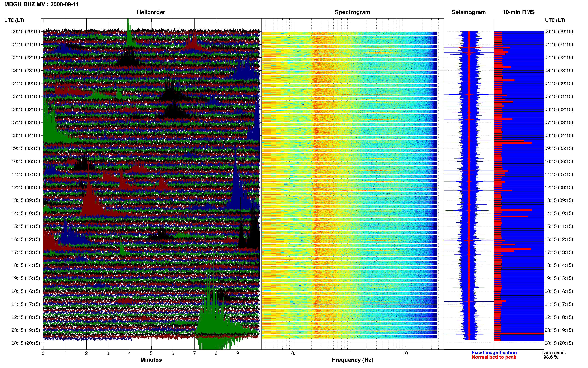588x368 pixels.
Task: Click the blue Fixed magnification legend text
Action: coord(494,352)
